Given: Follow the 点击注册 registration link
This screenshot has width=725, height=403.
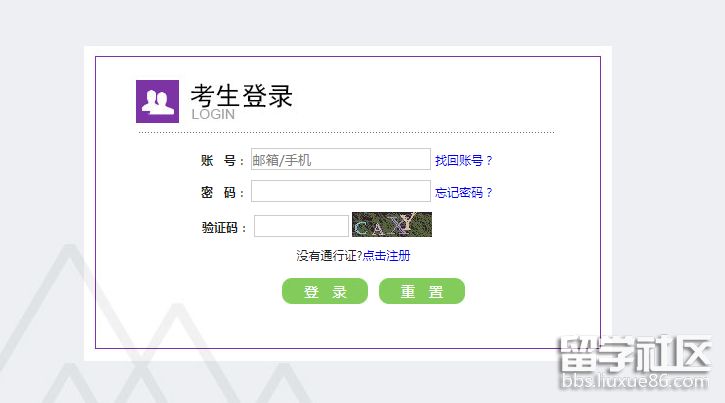Looking at the screenshot, I should tap(386, 256).
